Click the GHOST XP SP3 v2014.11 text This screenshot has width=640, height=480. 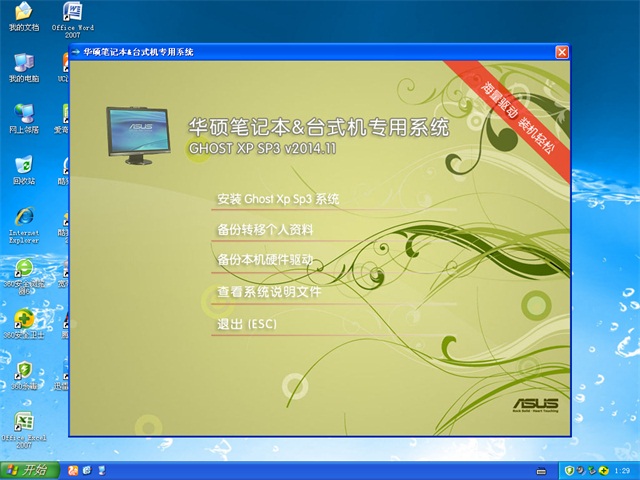[263, 148]
